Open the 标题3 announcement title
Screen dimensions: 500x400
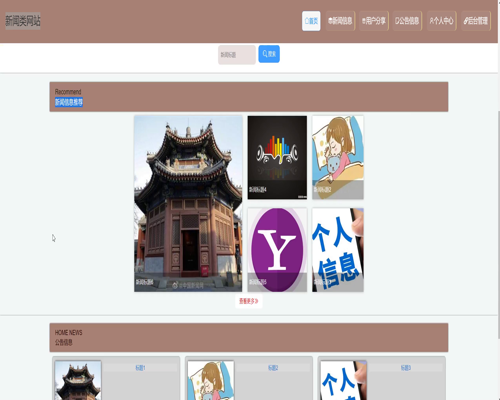406,368
